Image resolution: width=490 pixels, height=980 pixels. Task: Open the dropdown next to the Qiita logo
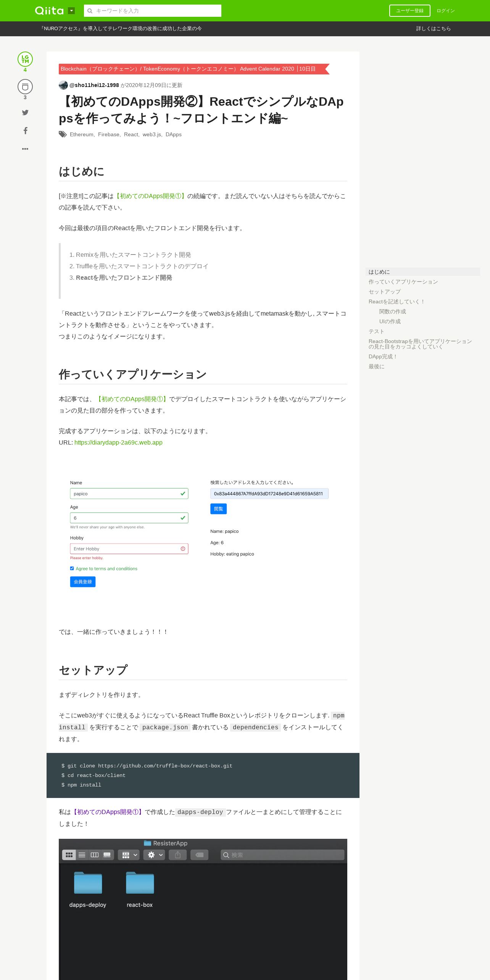point(71,11)
